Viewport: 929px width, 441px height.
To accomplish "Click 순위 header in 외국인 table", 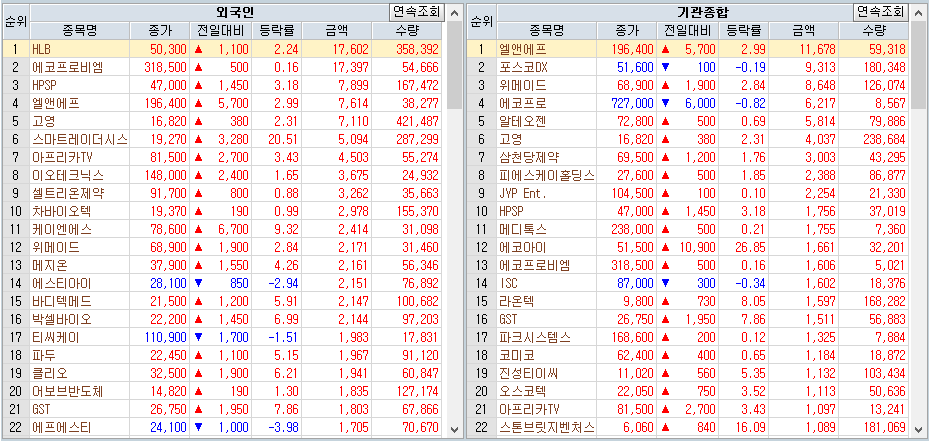I will pyautogui.click(x=15, y=22).
